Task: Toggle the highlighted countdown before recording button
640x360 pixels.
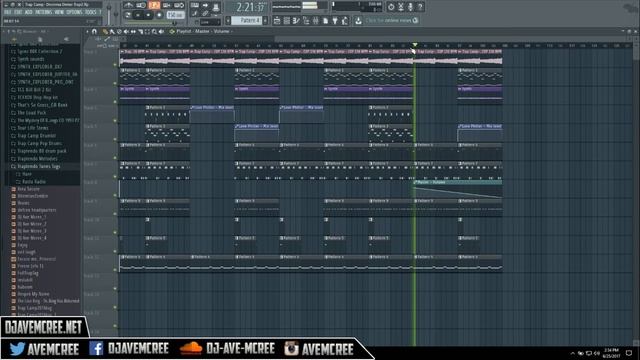Action: pyautogui.click(x=154, y=5)
